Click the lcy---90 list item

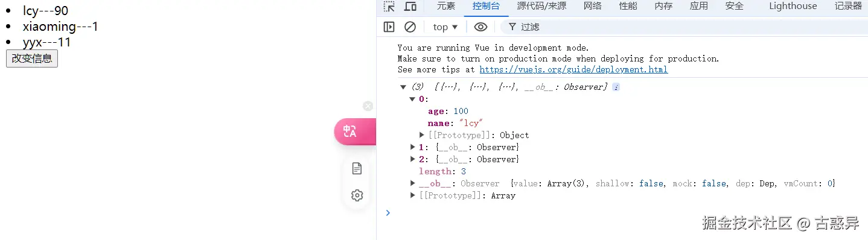pos(45,11)
